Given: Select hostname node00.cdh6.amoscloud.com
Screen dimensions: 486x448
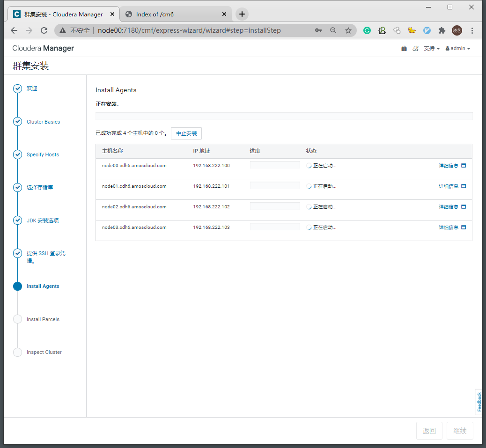Looking at the screenshot, I should pos(134,165).
